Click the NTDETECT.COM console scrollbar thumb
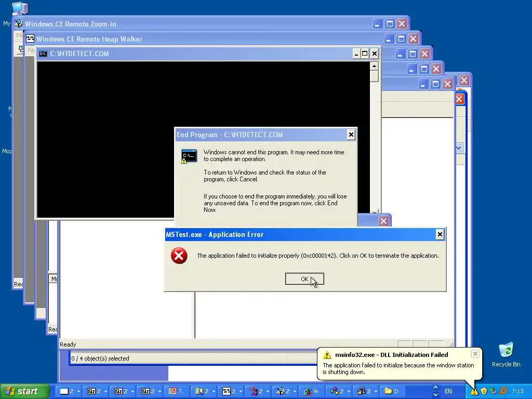 pos(374,76)
